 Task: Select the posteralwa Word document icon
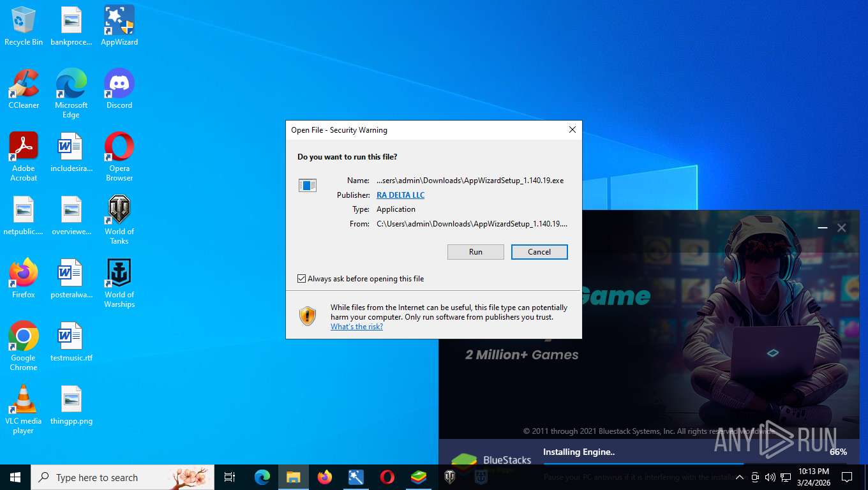[x=71, y=279]
